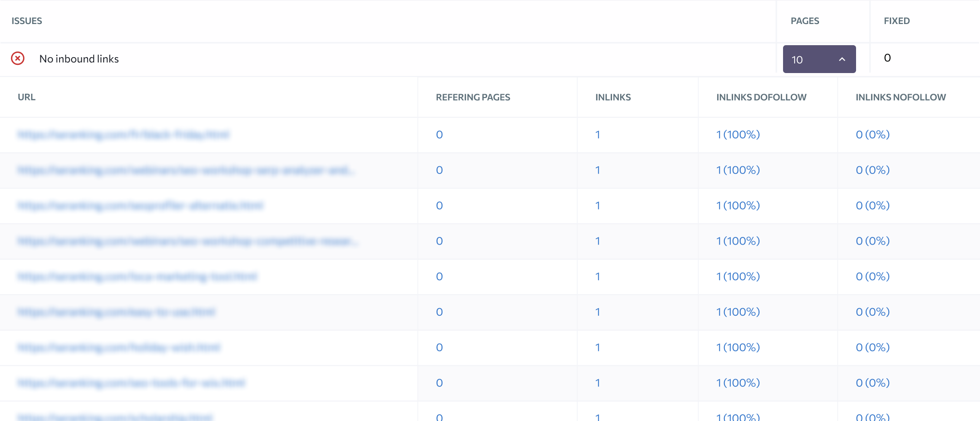
Task: Open the blurred seo-tools-for-wix URL in eighth row
Action: pos(131,383)
